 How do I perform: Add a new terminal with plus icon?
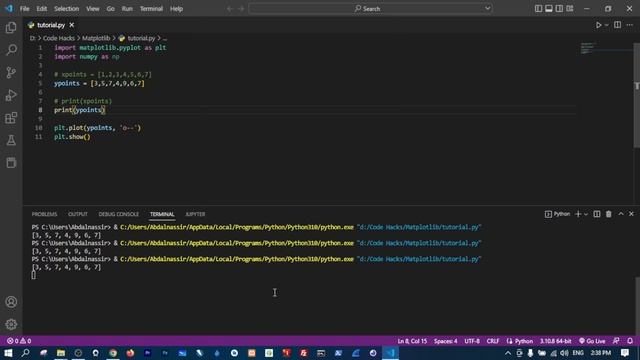click(578, 214)
